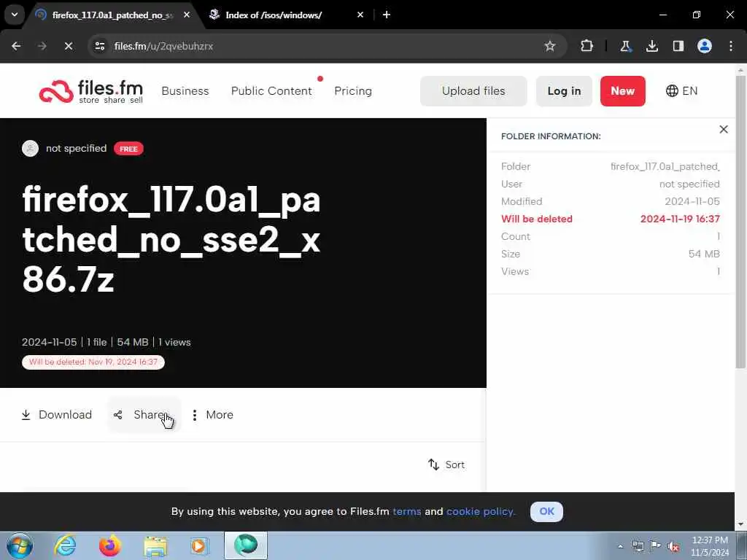Launch Firefox from the taskbar
The image size is (747, 560).
click(109, 545)
